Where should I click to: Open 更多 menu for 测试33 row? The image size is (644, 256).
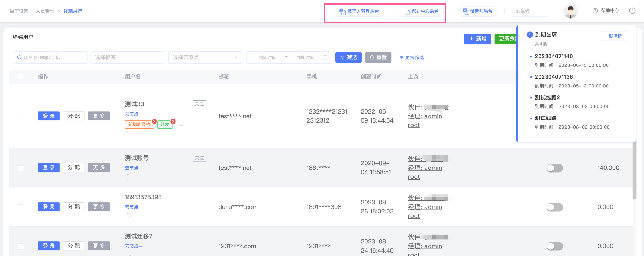(x=98, y=116)
